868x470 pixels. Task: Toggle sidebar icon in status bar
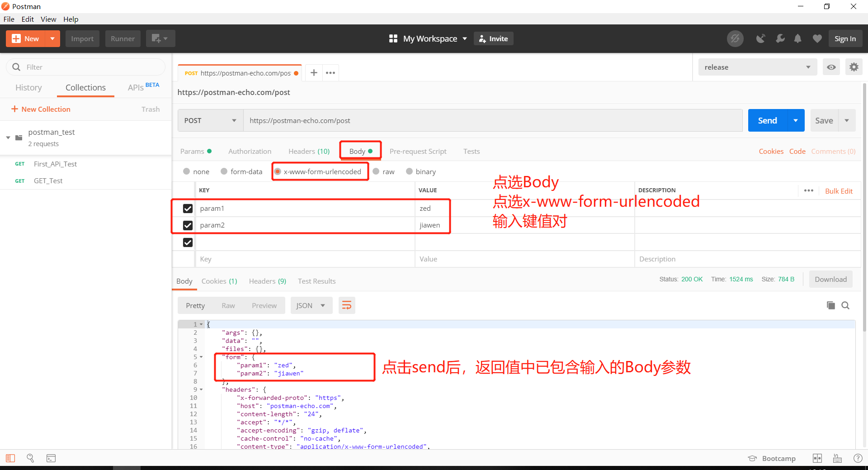click(10, 458)
